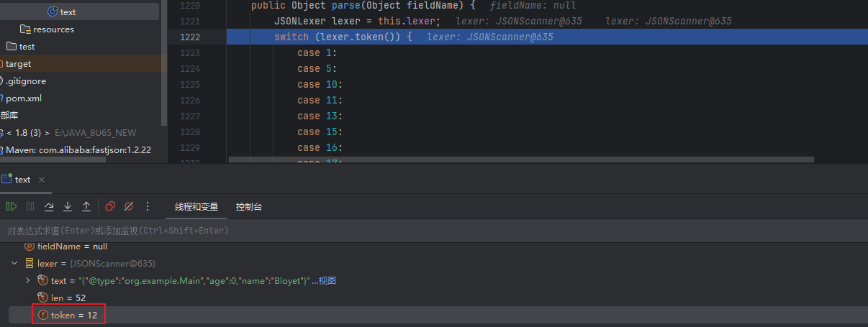Click the public Object parse method signature
The image size is (868, 327).
point(363,5)
